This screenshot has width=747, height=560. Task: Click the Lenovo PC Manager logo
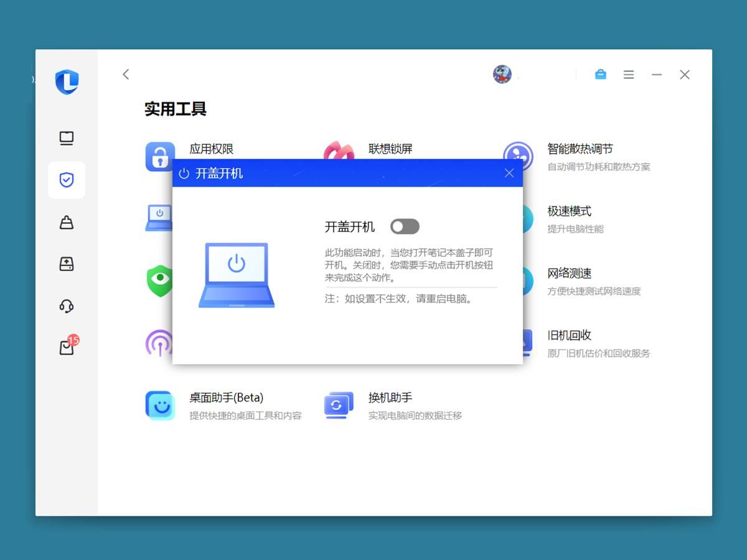coord(67,83)
